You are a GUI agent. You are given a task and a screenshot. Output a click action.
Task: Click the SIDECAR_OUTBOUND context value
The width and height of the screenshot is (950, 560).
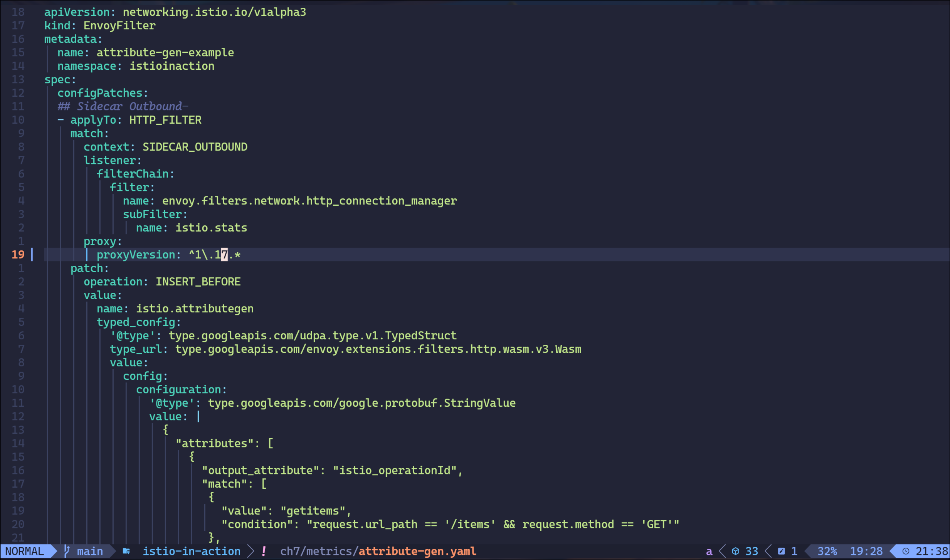[x=195, y=147]
